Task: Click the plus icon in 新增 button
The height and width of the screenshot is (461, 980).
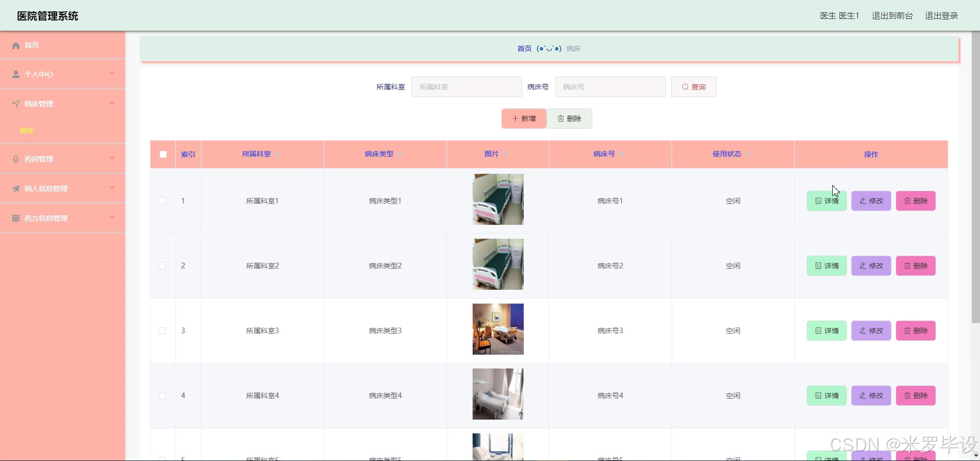Action: point(515,119)
